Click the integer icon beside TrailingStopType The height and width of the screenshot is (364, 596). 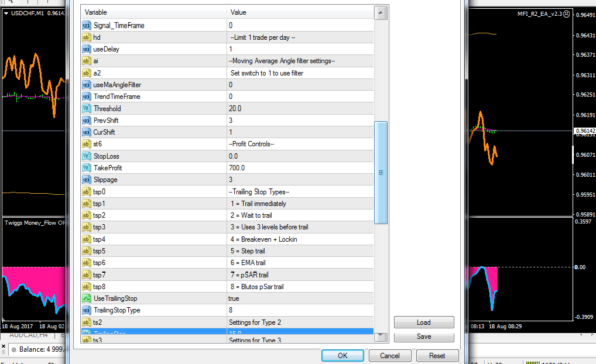(86, 310)
